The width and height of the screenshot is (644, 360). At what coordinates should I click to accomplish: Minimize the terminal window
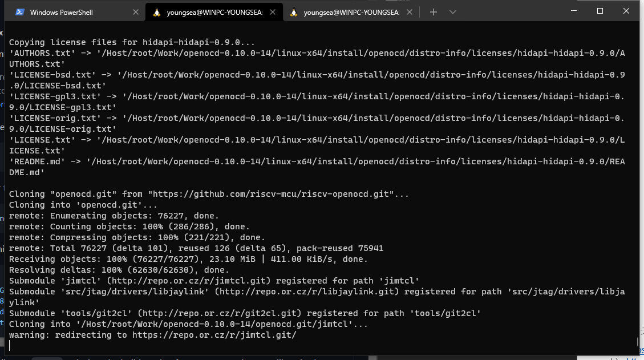pos(574,11)
